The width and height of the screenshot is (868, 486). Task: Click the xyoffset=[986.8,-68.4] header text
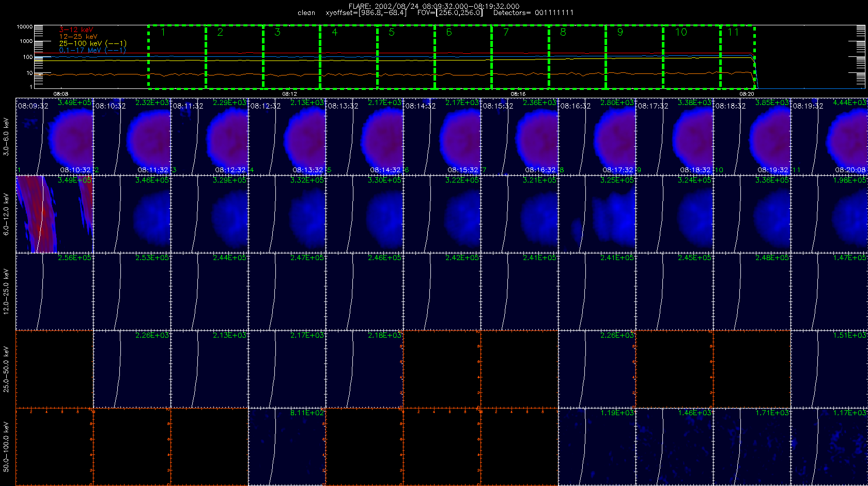click(x=366, y=13)
